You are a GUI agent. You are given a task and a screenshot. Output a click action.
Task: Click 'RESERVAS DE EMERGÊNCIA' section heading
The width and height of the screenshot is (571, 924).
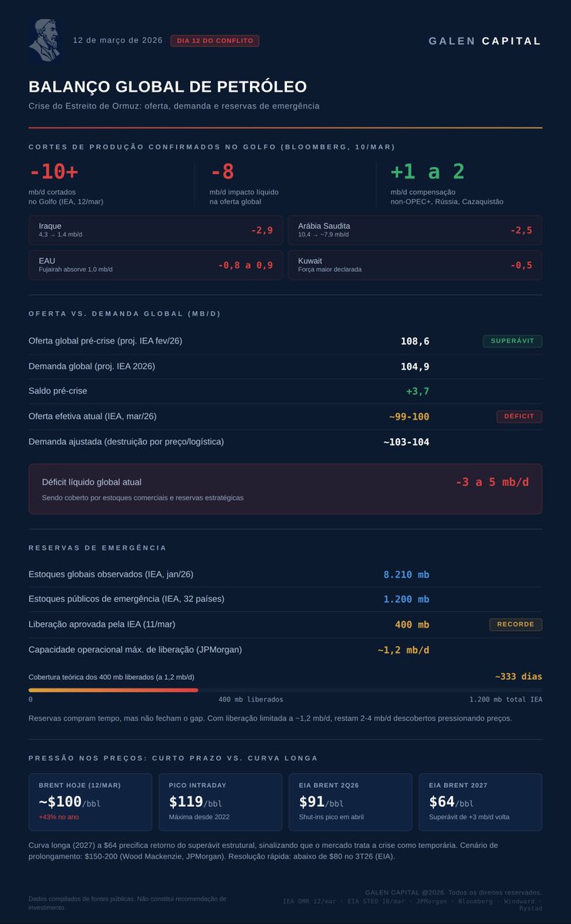(x=97, y=547)
